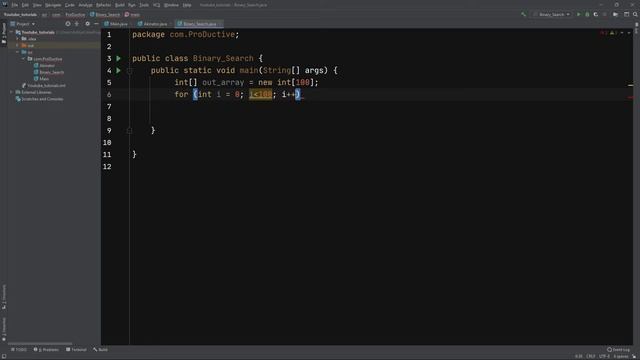Open the Problems tool window
This screenshot has height=360, width=640.
click(x=46, y=350)
